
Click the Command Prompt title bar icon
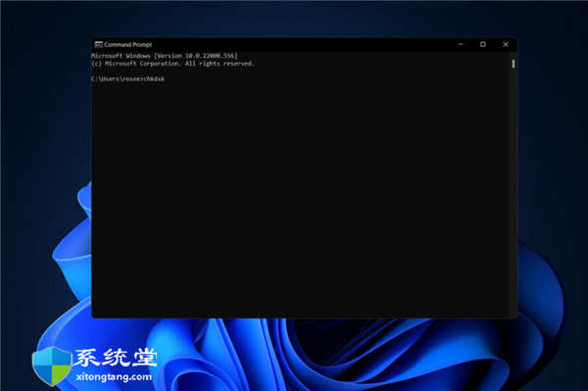click(x=99, y=45)
